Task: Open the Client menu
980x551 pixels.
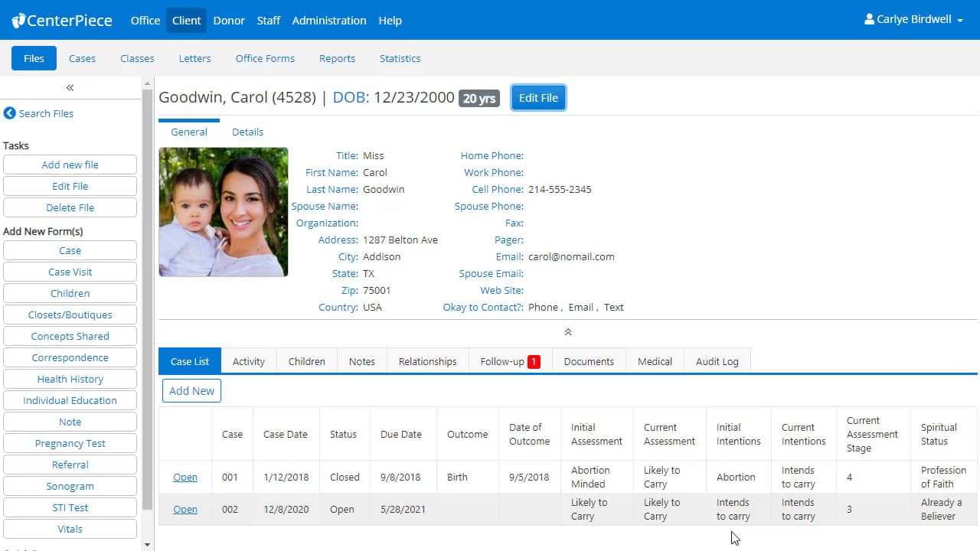Action: coord(187,21)
